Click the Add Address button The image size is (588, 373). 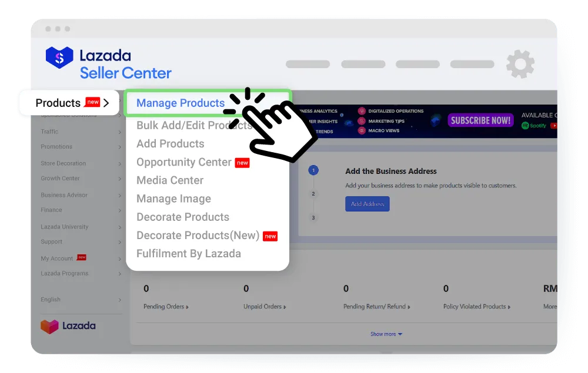367,204
